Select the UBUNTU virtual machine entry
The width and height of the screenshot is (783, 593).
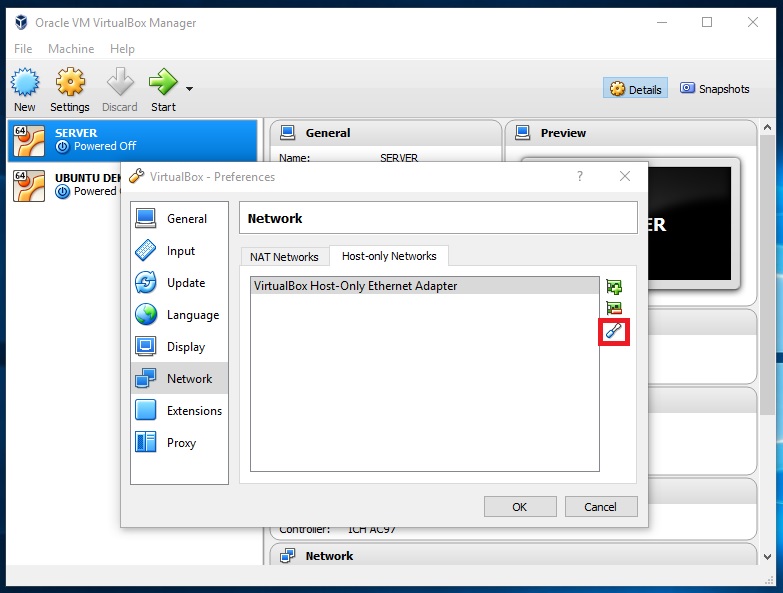pos(64,186)
